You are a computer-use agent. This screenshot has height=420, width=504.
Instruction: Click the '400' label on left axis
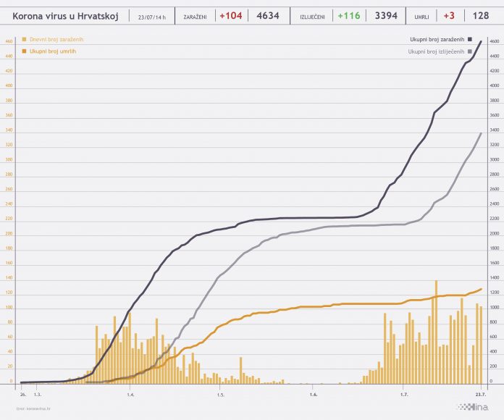[9, 85]
